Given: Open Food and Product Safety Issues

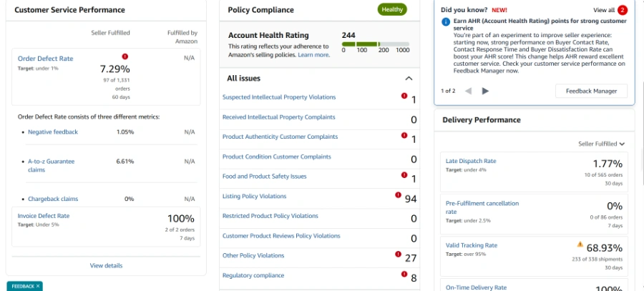Looking at the screenshot, I should [265, 176].
